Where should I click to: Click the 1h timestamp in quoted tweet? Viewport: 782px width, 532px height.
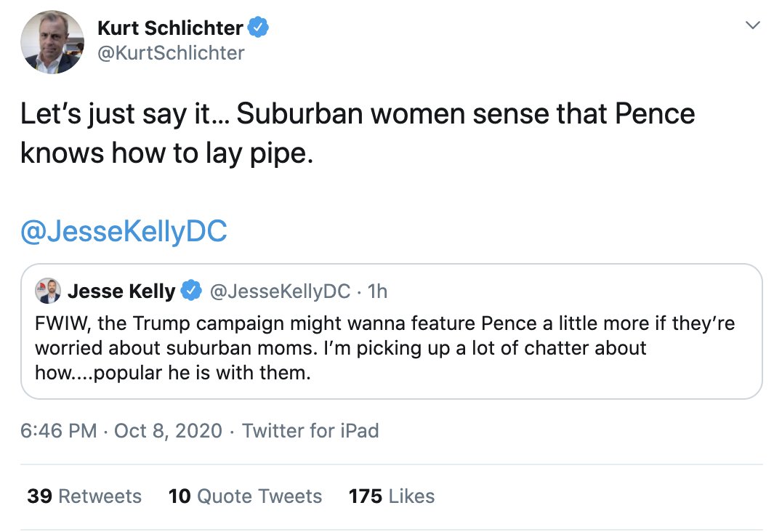point(378,291)
